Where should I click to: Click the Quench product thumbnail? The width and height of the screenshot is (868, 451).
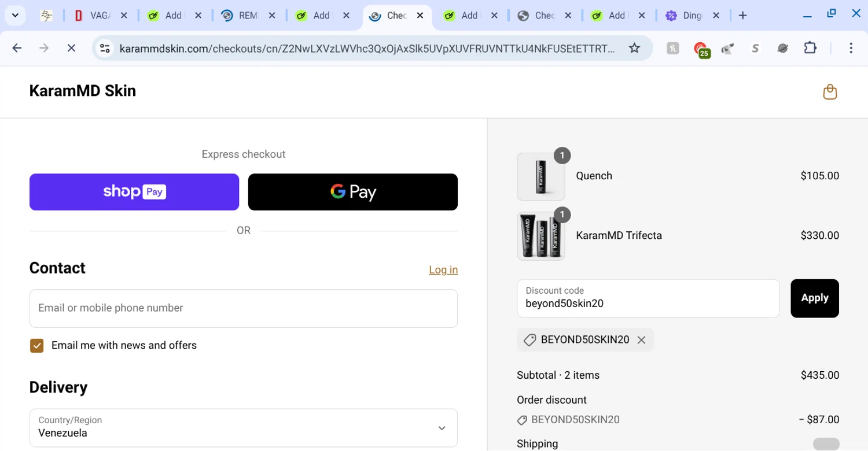(540, 176)
